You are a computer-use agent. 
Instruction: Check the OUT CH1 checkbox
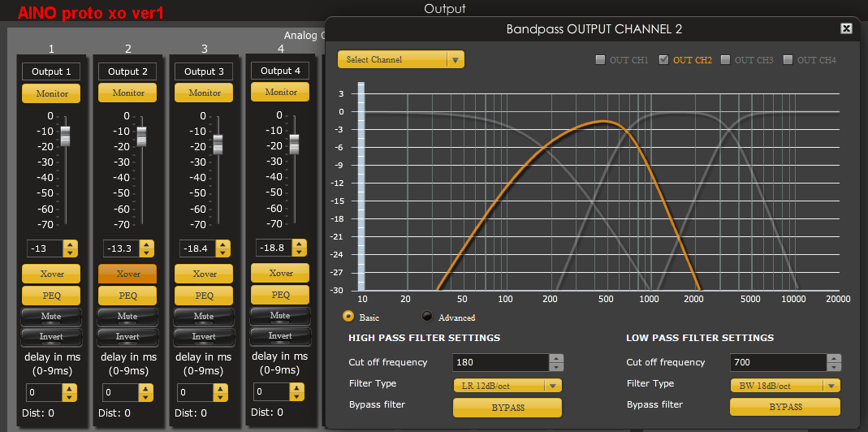[600, 60]
